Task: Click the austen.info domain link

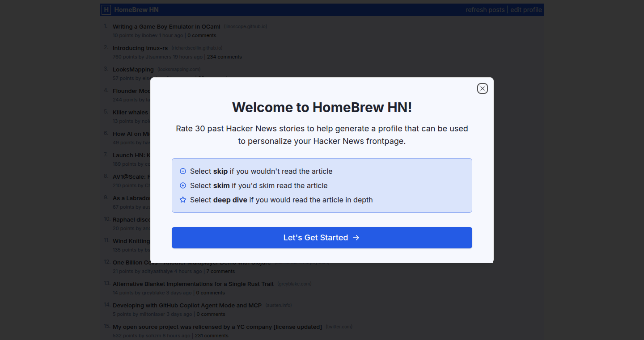Action: pos(279,305)
